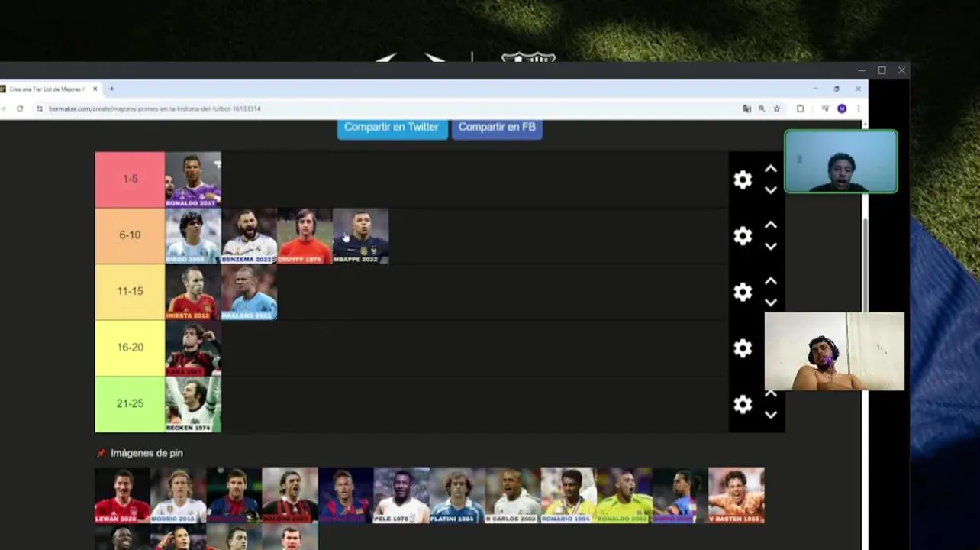Open the Chrome profile avatar
980x550 pixels.
(842, 108)
